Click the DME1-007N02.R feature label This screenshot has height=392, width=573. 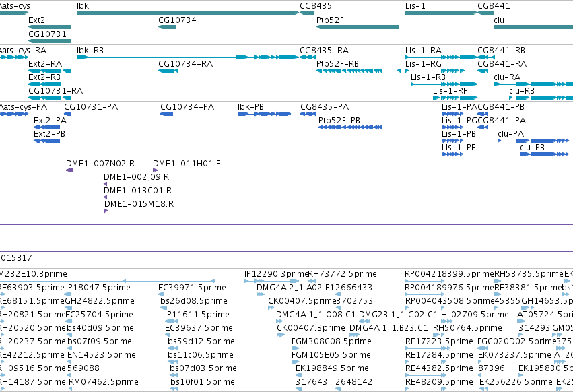(x=100, y=164)
